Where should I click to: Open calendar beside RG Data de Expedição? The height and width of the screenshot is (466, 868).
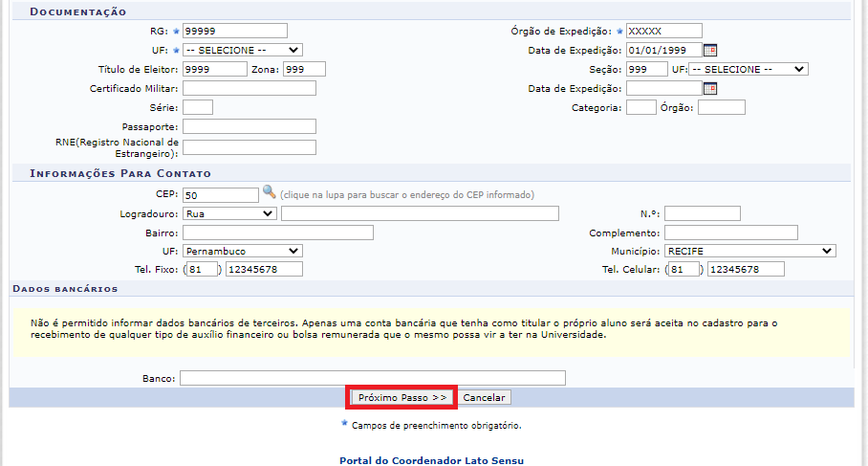(x=709, y=50)
